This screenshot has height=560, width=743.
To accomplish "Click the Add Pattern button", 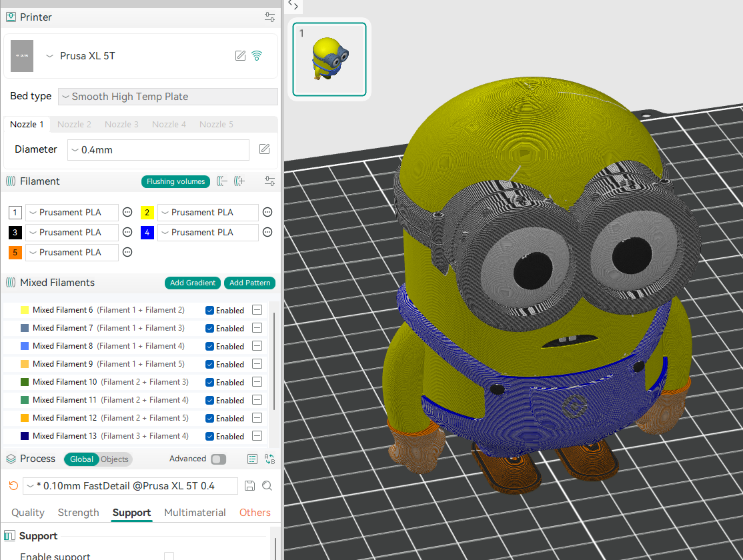I will (x=249, y=283).
